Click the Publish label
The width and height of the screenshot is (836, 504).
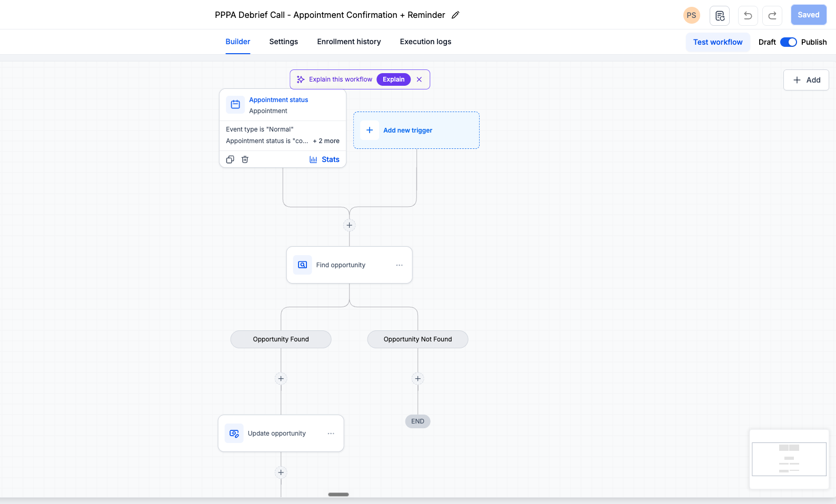click(x=814, y=42)
